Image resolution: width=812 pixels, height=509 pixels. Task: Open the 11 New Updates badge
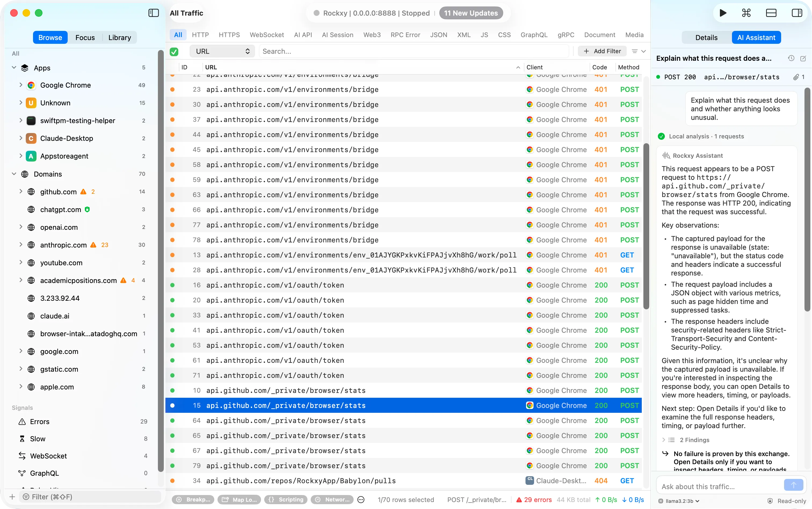(471, 13)
